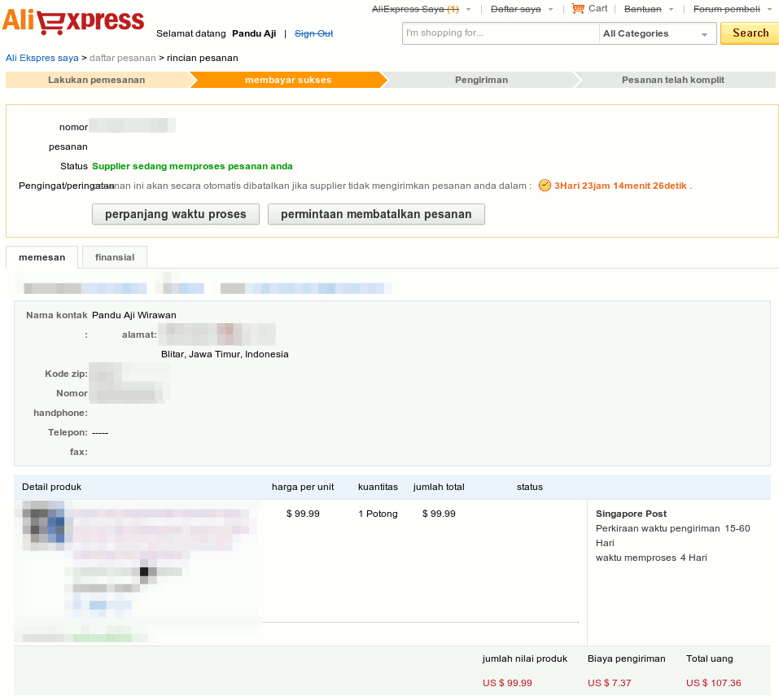The height and width of the screenshot is (700, 779).
Task: Expand the AliExpress Saya dropdown arrow
Action: pos(469,10)
